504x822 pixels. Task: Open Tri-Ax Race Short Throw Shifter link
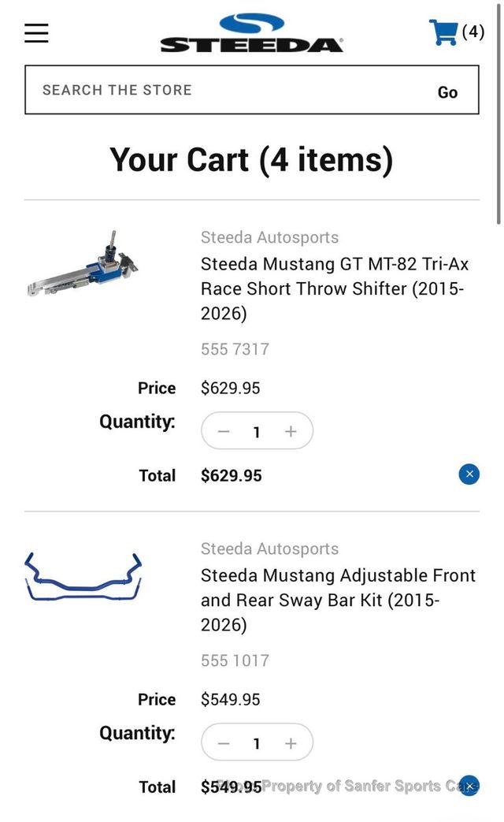coord(334,288)
